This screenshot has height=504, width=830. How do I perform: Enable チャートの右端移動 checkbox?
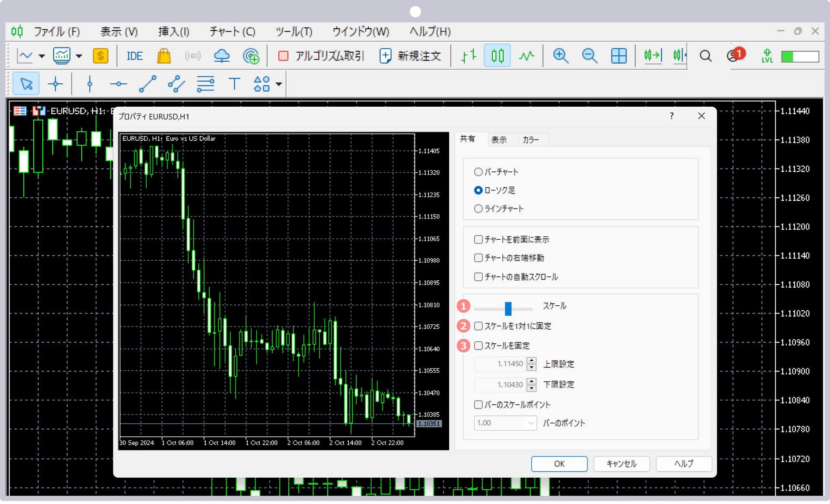pos(478,258)
